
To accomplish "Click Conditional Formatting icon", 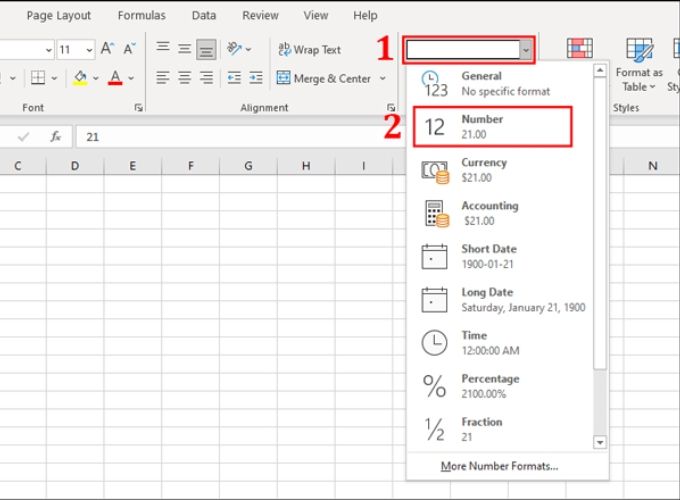I will [580, 48].
